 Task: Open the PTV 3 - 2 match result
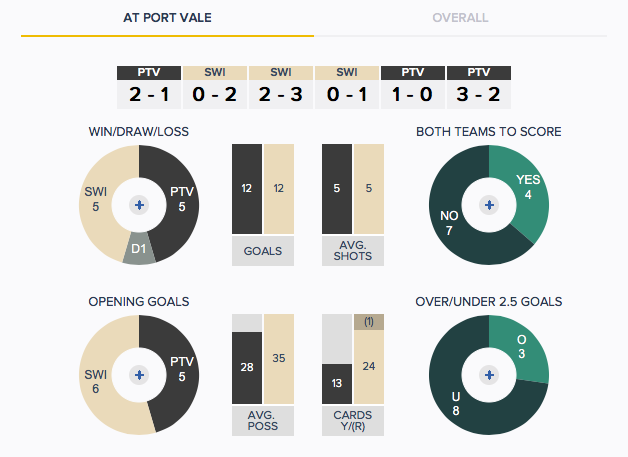479,87
